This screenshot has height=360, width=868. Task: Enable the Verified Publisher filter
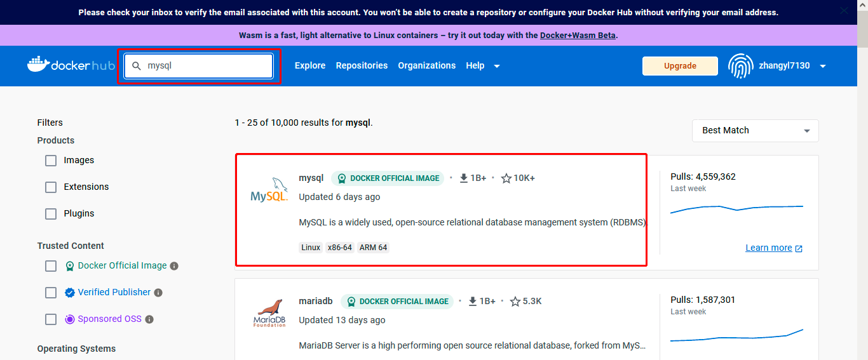pos(51,293)
